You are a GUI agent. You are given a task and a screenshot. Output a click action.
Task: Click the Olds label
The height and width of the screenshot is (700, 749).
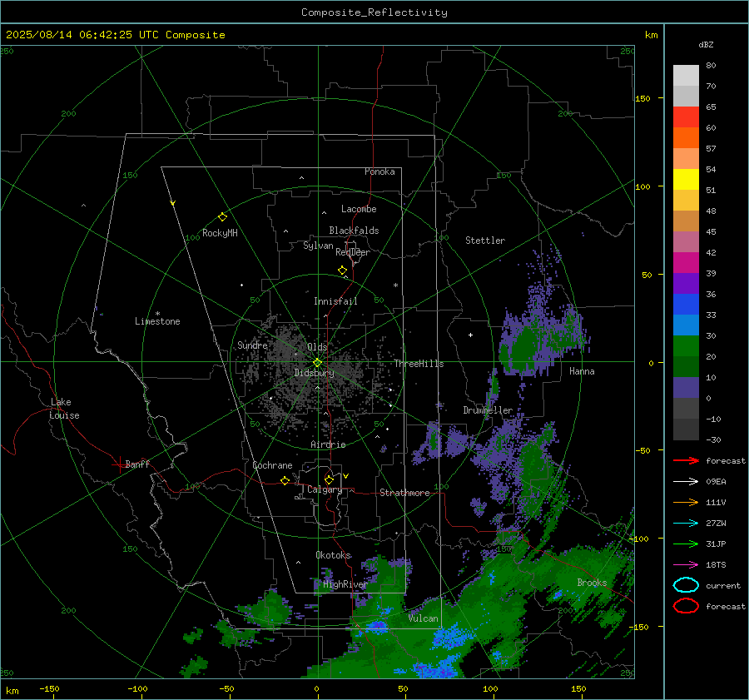point(317,347)
